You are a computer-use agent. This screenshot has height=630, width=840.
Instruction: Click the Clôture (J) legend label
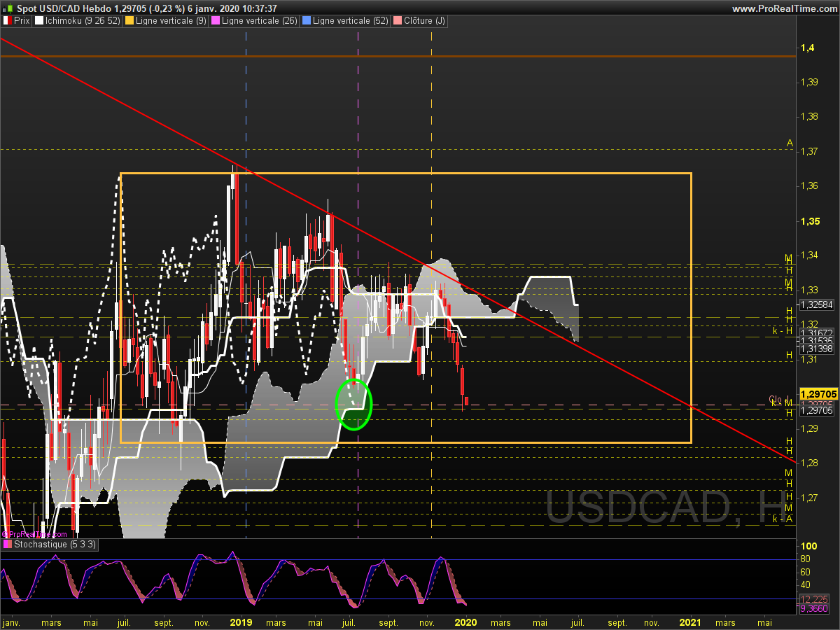(425, 21)
